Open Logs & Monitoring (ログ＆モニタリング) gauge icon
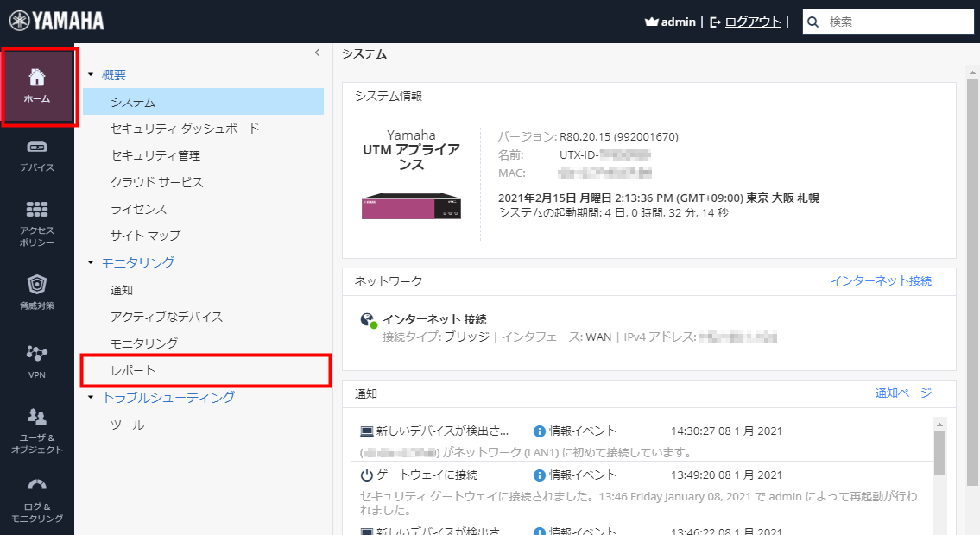The width and height of the screenshot is (980, 535). (37, 499)
